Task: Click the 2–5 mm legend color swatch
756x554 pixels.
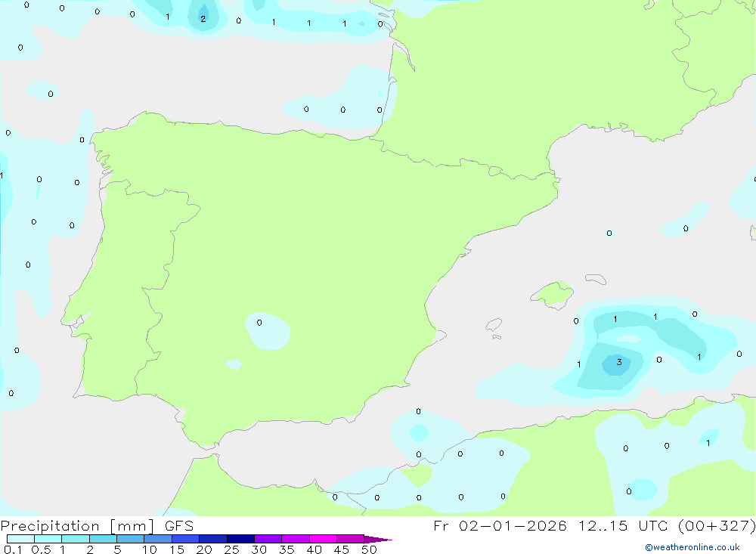Action: pos(103,539)
